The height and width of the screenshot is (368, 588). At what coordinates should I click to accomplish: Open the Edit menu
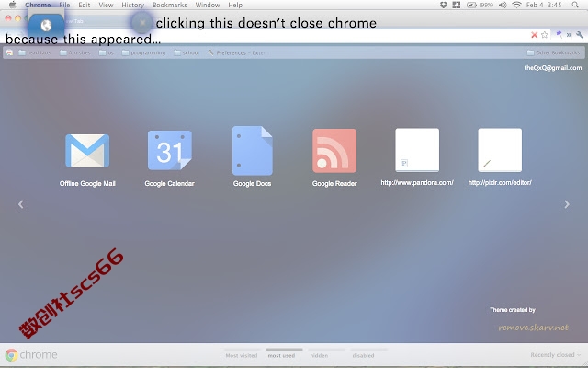tap(84, 5)
